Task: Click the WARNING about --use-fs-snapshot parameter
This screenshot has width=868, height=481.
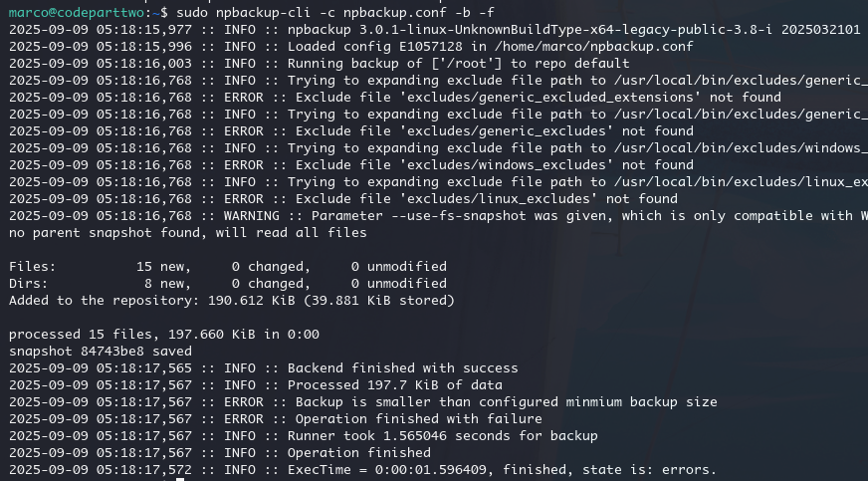Action: pos(557,216)
